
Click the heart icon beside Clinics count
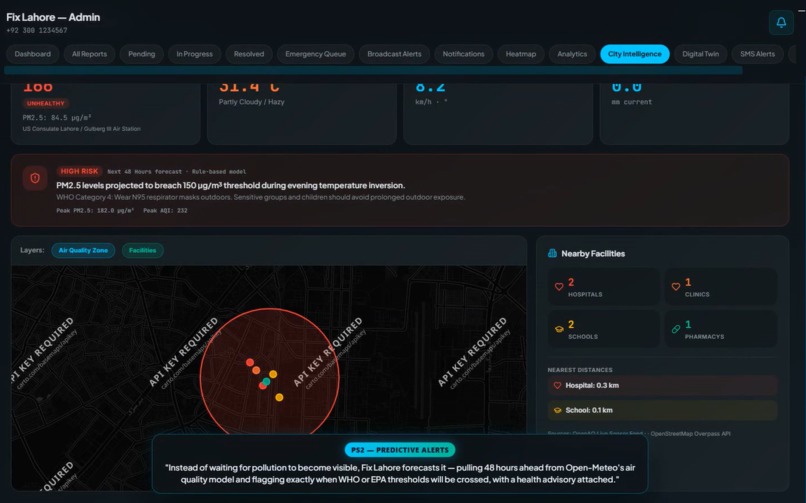[x=676, y=287]
